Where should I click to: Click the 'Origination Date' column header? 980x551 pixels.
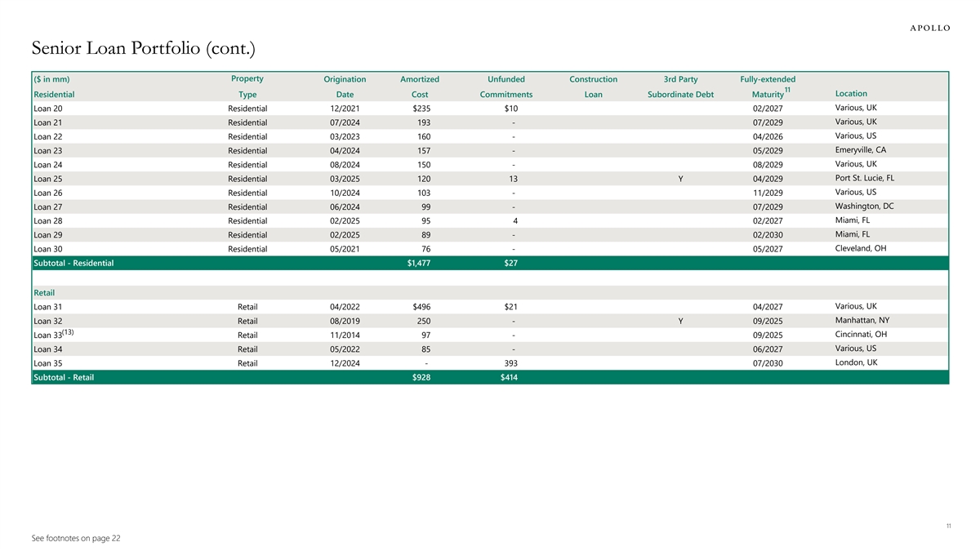click(x=345, y=87)
